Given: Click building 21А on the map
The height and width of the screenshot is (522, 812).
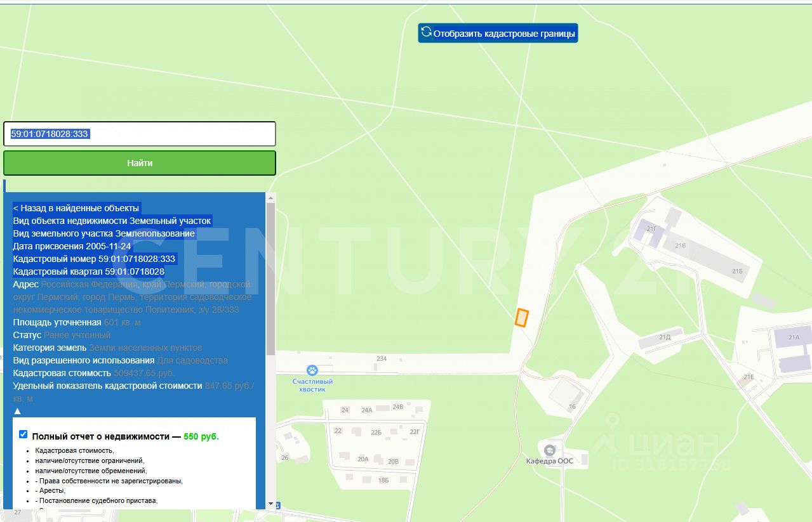Looking at the screenshot, I should [794, 337].
